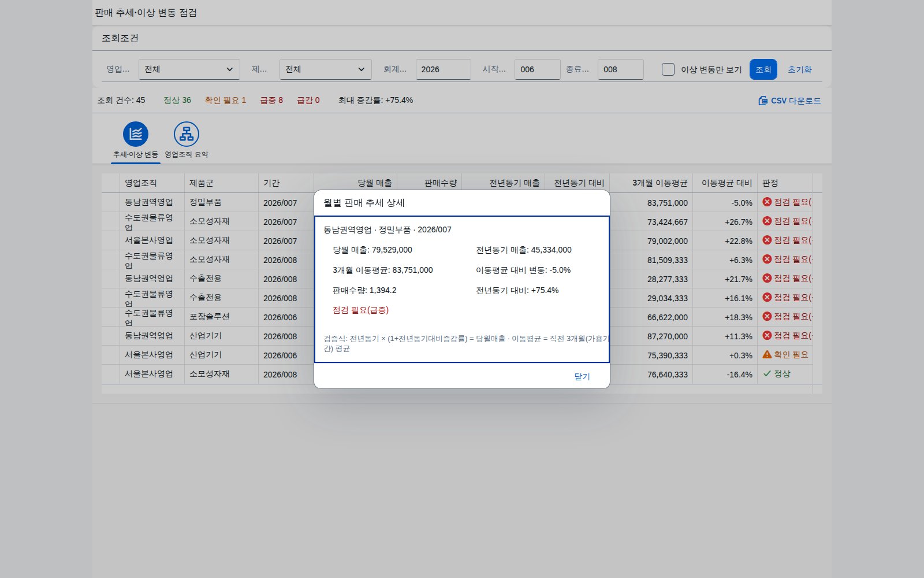Sort by 제품군 column header
The image size is (924, 578).
[x=222, y=183]
